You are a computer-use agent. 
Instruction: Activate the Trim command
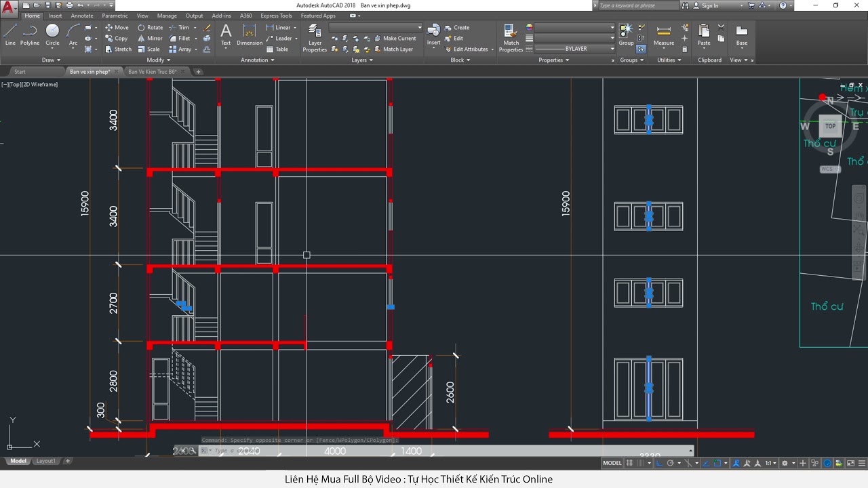(x=180, y=28)
